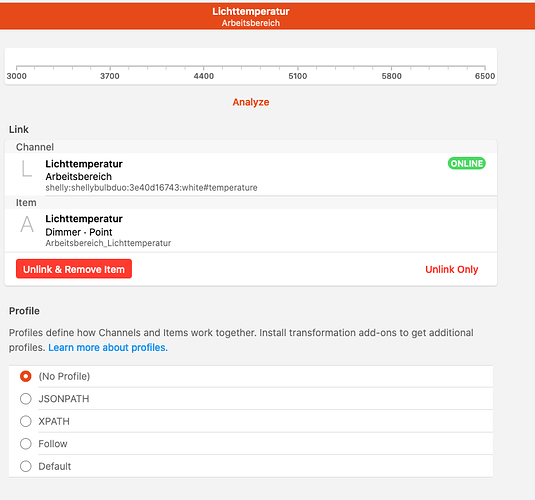535x500 pixels.
Task: Click the item A avatar icon
Action: [27, 224]
